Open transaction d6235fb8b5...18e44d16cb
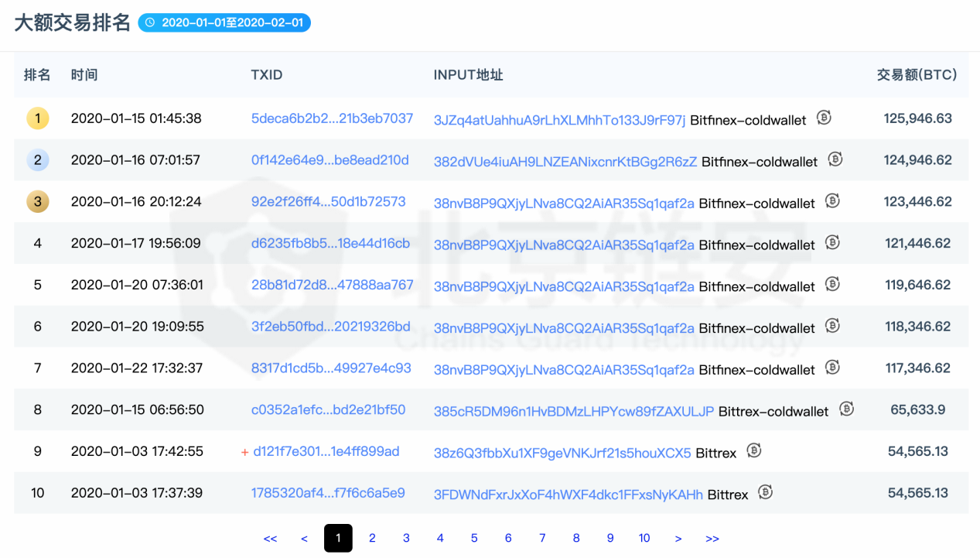This screenshot has width=980, height=558. [x=330, y=243]
